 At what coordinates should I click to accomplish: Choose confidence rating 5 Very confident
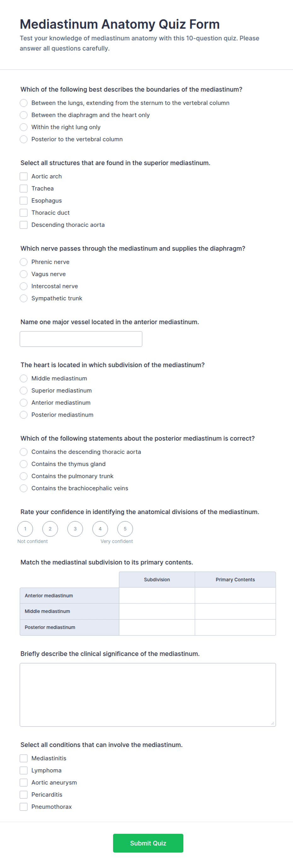tap(125, 529)
